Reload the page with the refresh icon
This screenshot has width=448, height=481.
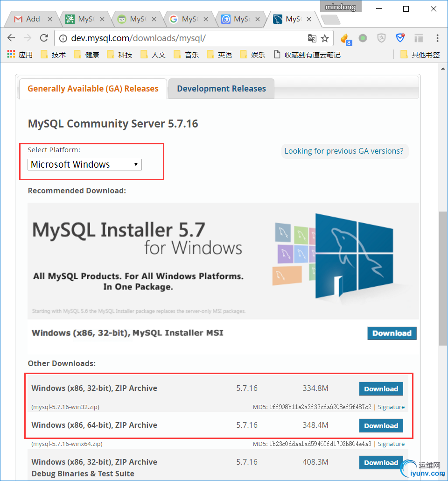44,38
